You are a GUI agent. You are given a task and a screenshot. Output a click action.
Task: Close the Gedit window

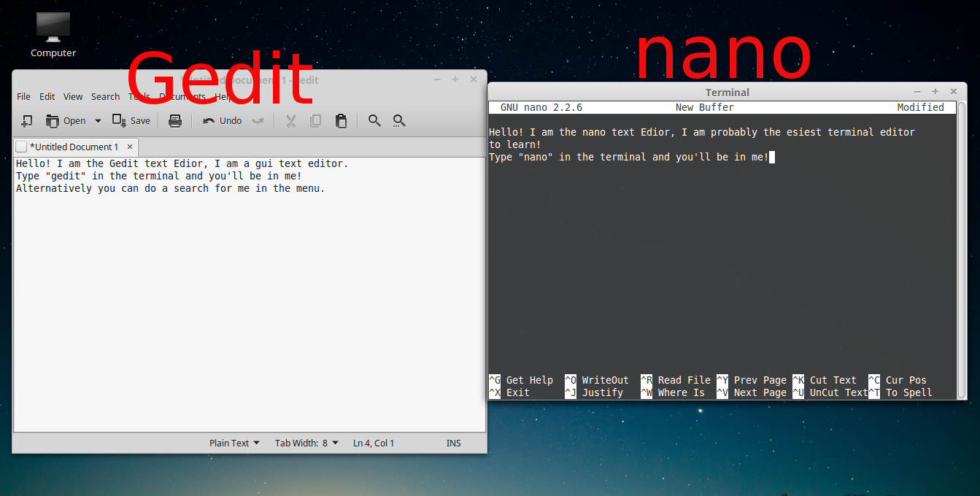474,80
